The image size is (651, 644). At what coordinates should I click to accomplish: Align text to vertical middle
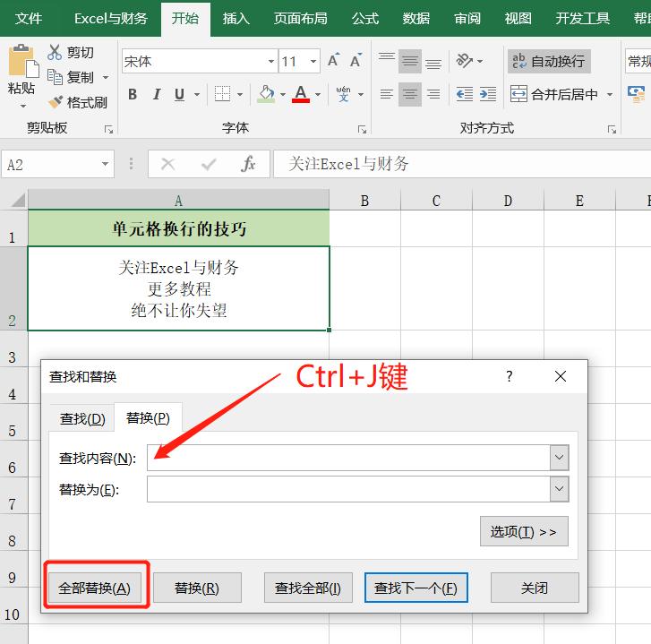pos(410,61)
